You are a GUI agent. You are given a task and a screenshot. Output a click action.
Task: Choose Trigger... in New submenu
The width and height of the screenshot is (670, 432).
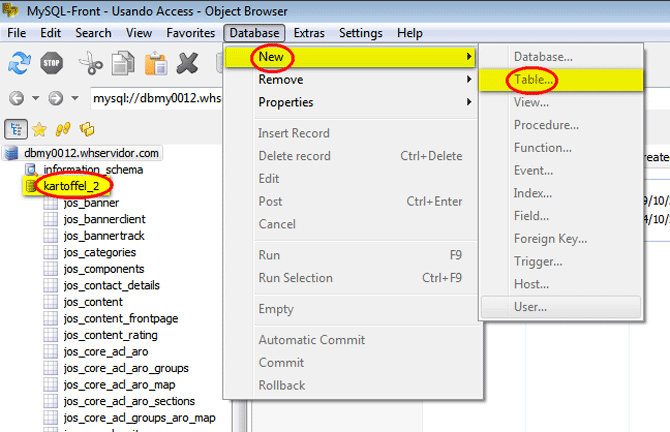coord(561,261)
